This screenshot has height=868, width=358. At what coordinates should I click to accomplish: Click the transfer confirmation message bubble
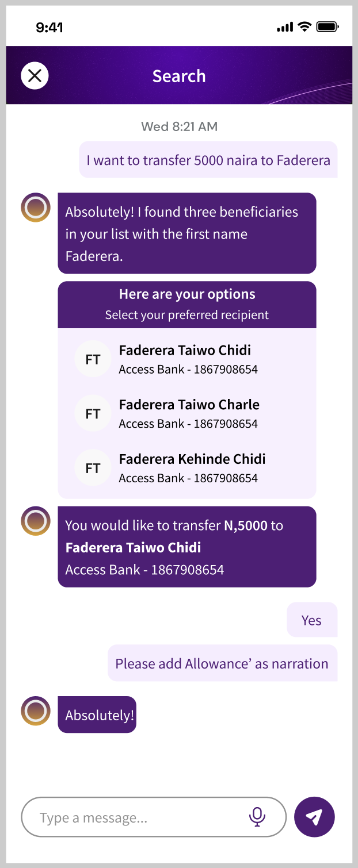[x=187, y=547]
